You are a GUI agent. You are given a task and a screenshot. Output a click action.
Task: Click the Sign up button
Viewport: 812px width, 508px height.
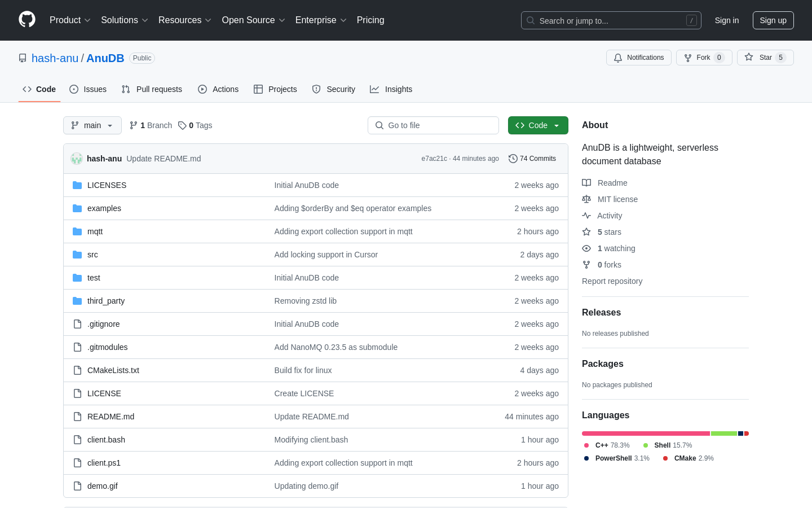point(773,20)
